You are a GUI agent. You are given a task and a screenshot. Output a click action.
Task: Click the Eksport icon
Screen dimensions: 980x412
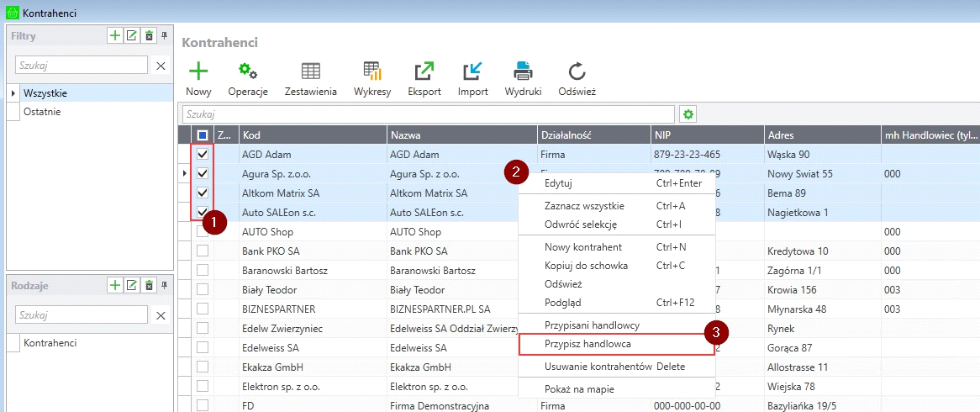[424, 71]
